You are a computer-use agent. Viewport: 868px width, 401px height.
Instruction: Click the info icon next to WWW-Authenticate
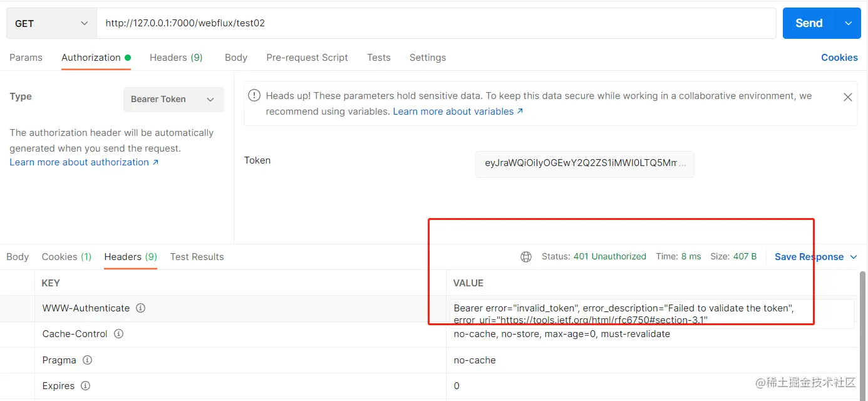pyautogui.click(x=140, y=308)
